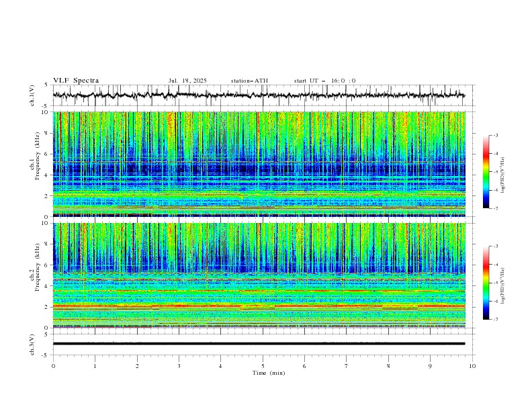Click time axis tick label "8"

(x=388, y=366)
